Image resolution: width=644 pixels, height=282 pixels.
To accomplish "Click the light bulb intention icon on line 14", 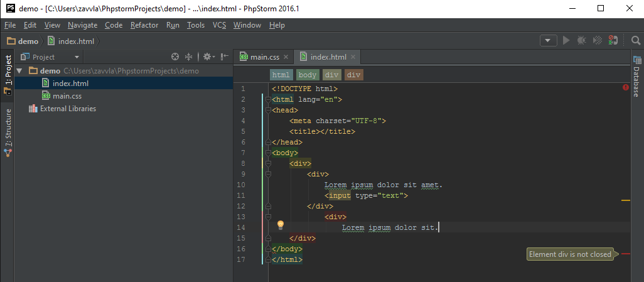I will pos(281,225).
